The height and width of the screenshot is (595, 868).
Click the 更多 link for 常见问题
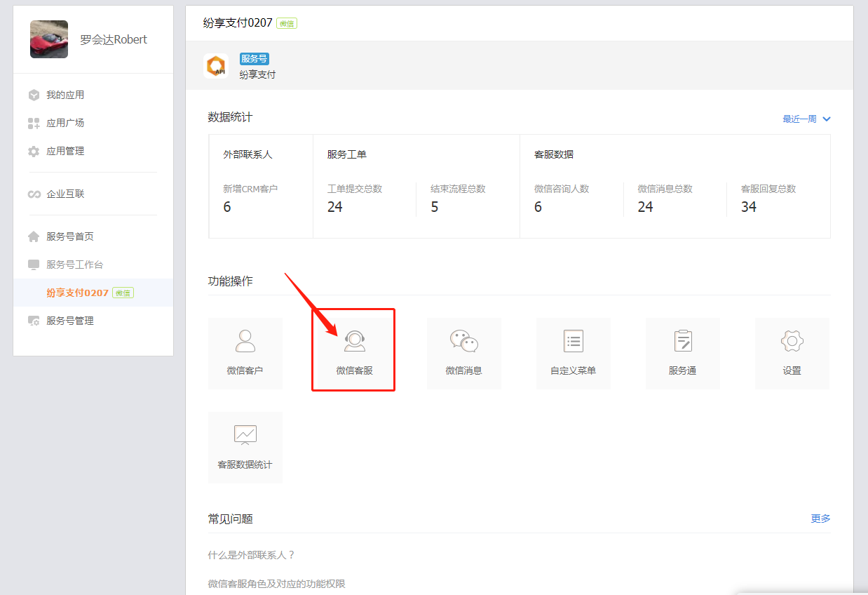click(x=820, y=519)
